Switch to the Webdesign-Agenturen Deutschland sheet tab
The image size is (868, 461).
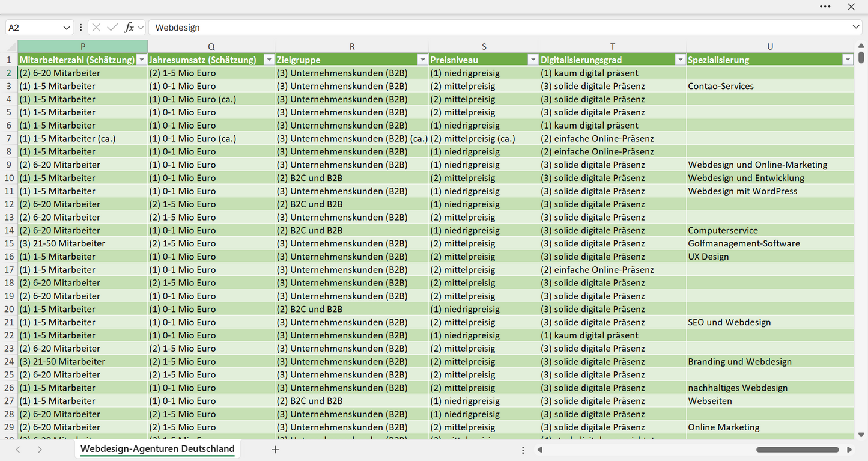coord(157,449)
